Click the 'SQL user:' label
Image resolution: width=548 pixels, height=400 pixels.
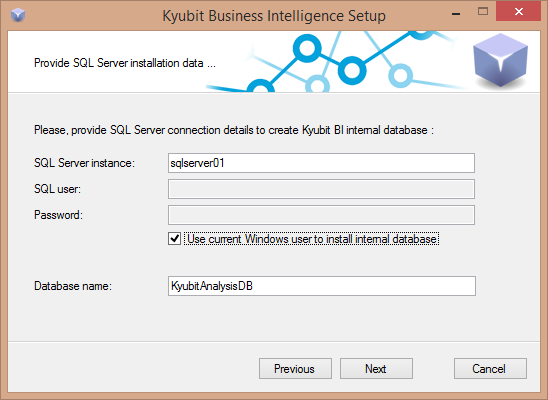coord(57,189)
